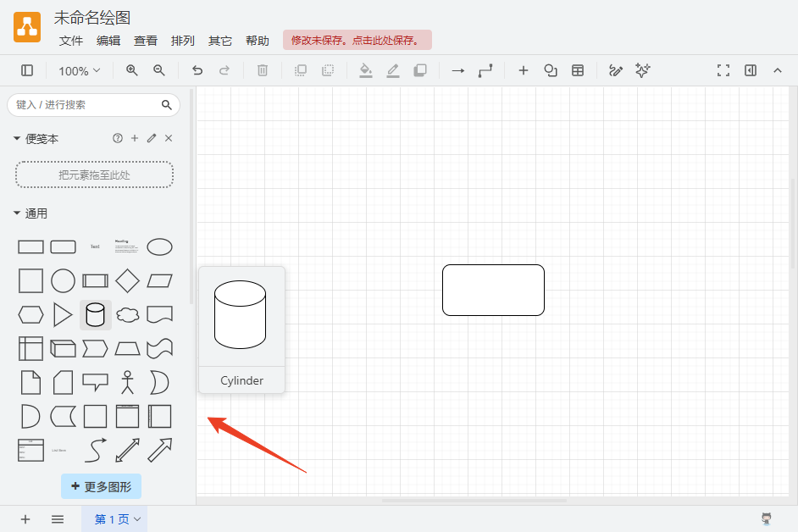Delete selection with the trash icon
This screenshot has width=798, height=532.
[262, 70]
